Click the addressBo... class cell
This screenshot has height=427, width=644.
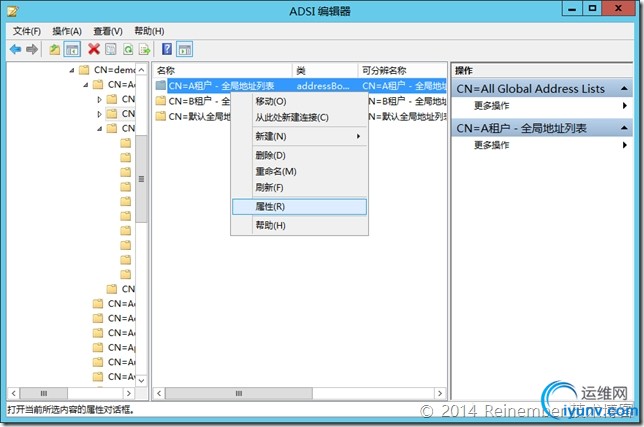[x=323, y=86]
